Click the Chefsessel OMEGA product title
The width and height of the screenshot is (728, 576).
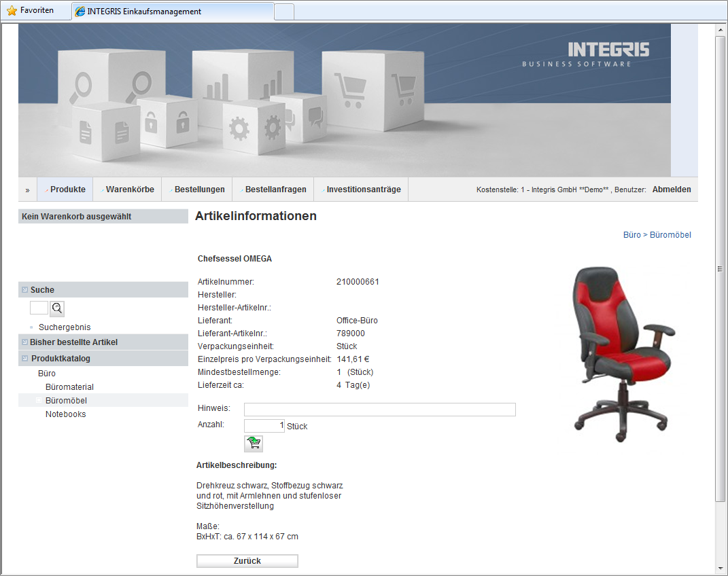pyautogui.click(x=235, y=259)
